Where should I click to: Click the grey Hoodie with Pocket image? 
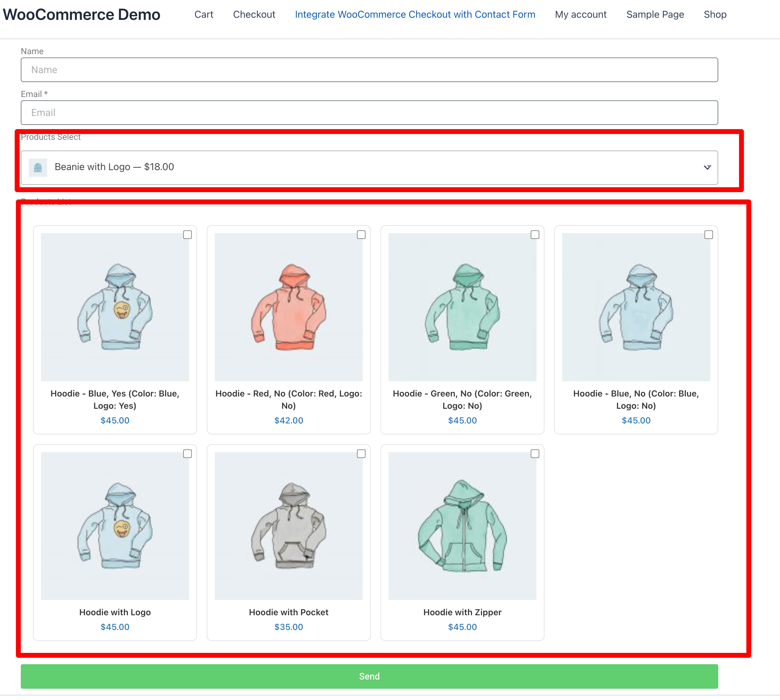(289, 526)
